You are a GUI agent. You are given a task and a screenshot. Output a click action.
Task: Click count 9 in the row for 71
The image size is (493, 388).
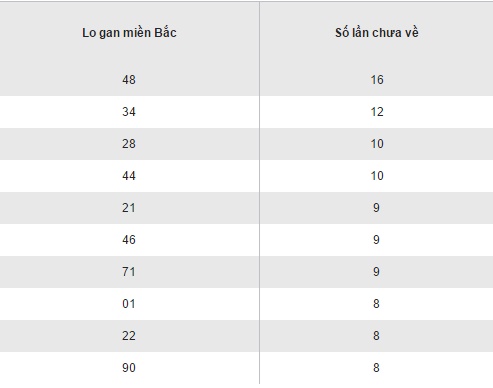(x=376, y=272)
